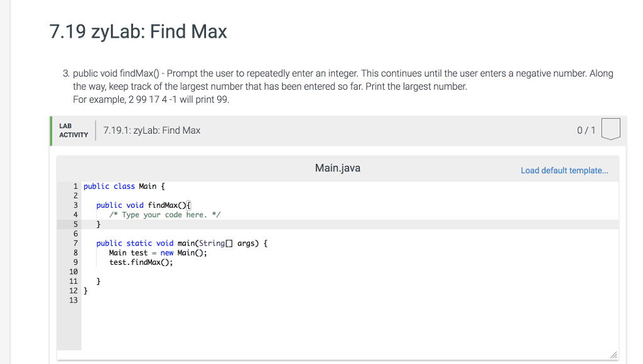Click the closing brace on line 12

[84, 290]
